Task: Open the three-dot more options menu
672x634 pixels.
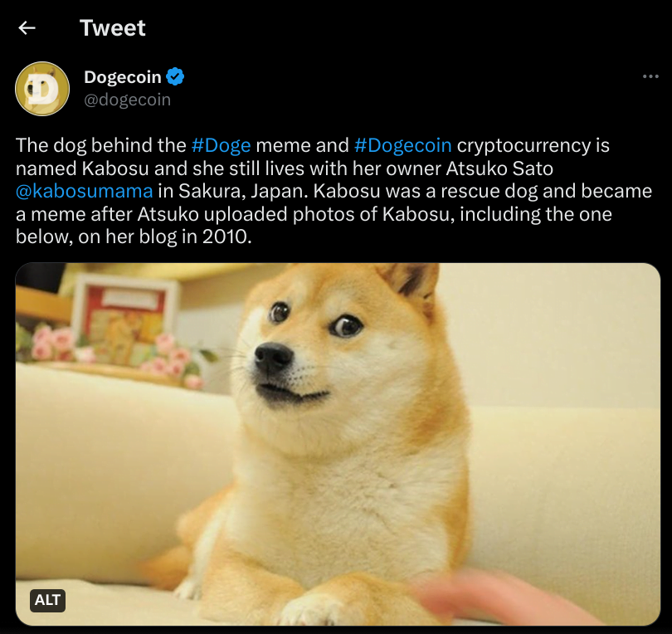Action: pyautogui.click(x=650, y=76)
